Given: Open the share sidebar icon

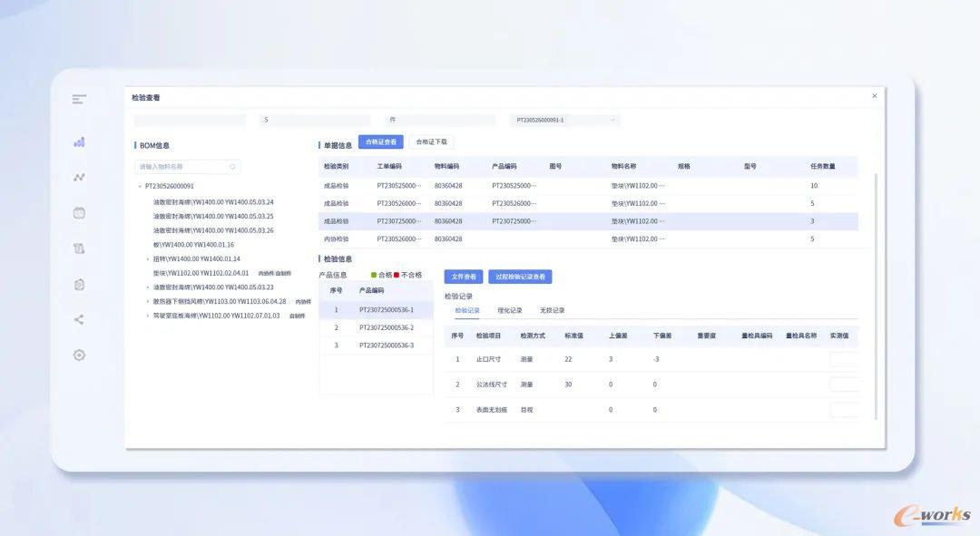Looking at the screenshot, I should coord(79,319).
